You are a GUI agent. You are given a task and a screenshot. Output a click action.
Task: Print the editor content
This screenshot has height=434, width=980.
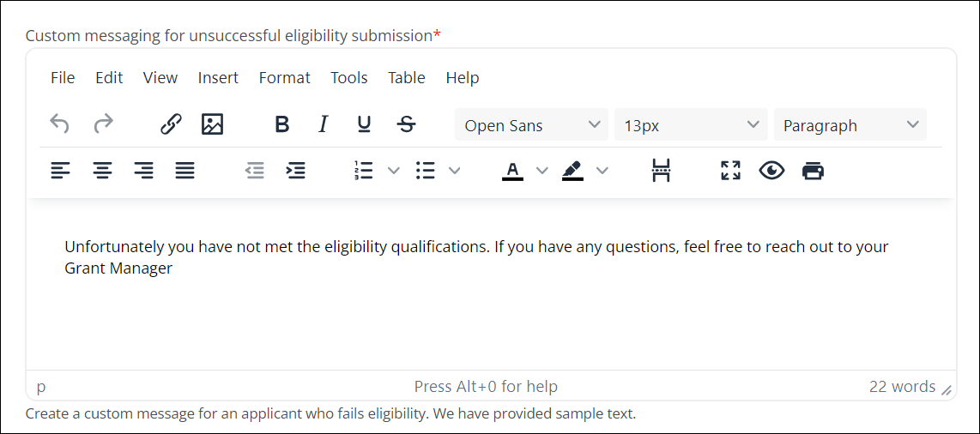coord(814,170)
